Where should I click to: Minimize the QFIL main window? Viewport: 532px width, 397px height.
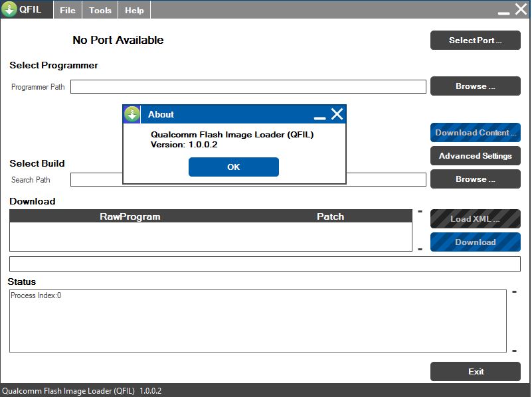pos(504,13)
